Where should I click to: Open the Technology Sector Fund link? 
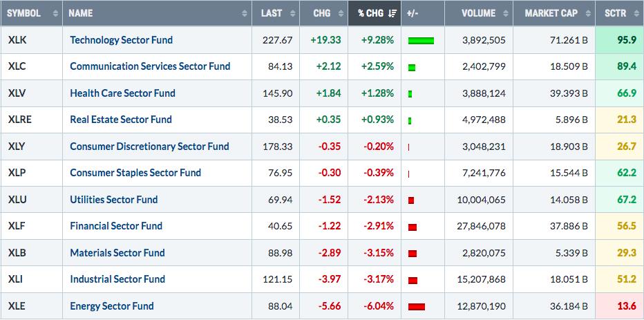121,40
